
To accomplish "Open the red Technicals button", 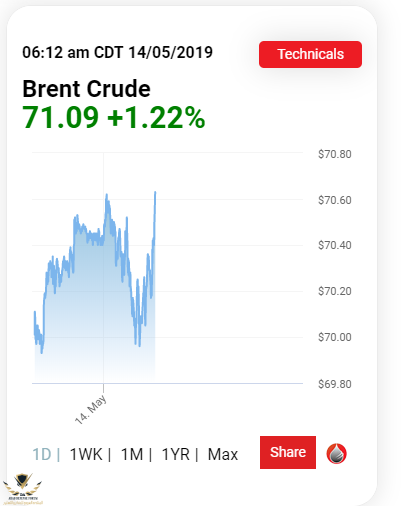I will point(310,54).
